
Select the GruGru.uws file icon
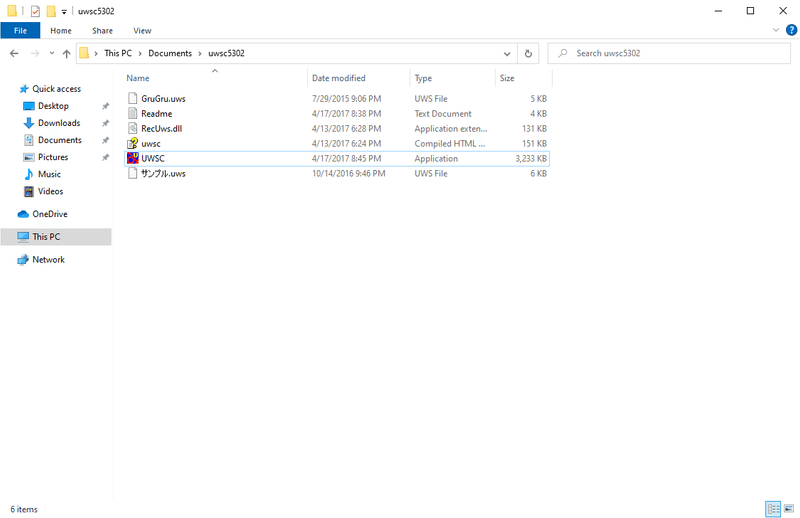(x=133, y=98)
